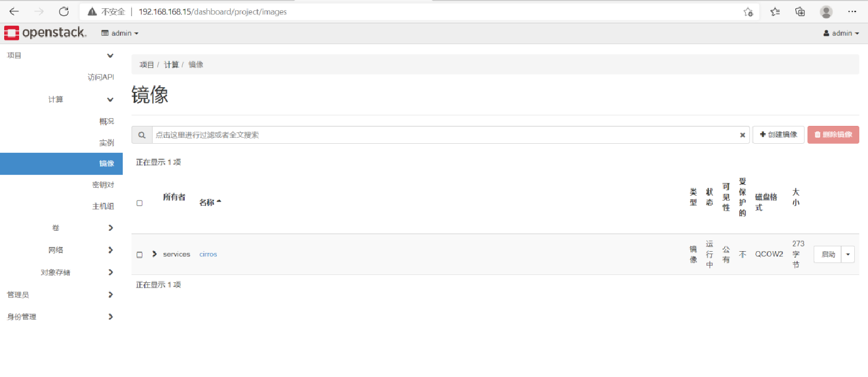The image size is (868, 377).
Task: Check the checkbox on the cirros image row
Action: point(139,254)
